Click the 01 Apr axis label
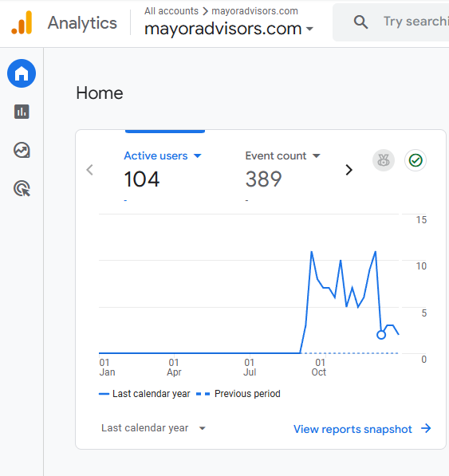Screen dimensions: 449x476 174,367
